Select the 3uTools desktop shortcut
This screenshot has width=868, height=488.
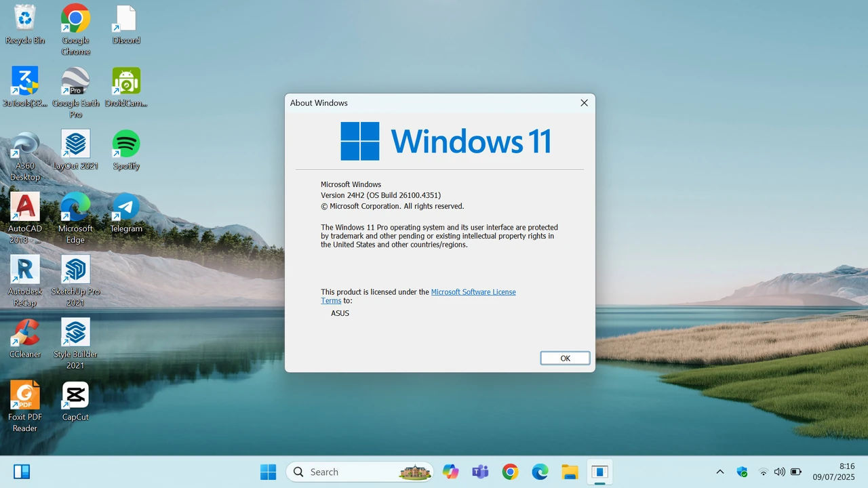click(25, 87)
